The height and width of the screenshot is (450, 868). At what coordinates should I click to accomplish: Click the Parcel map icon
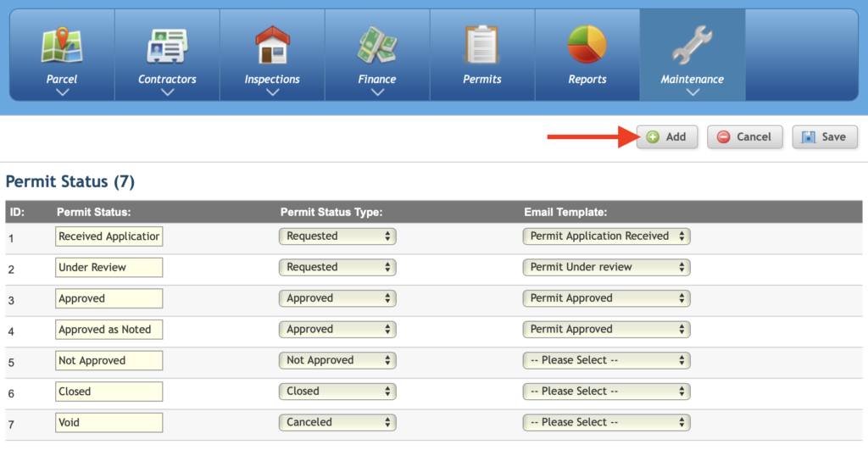62,45
